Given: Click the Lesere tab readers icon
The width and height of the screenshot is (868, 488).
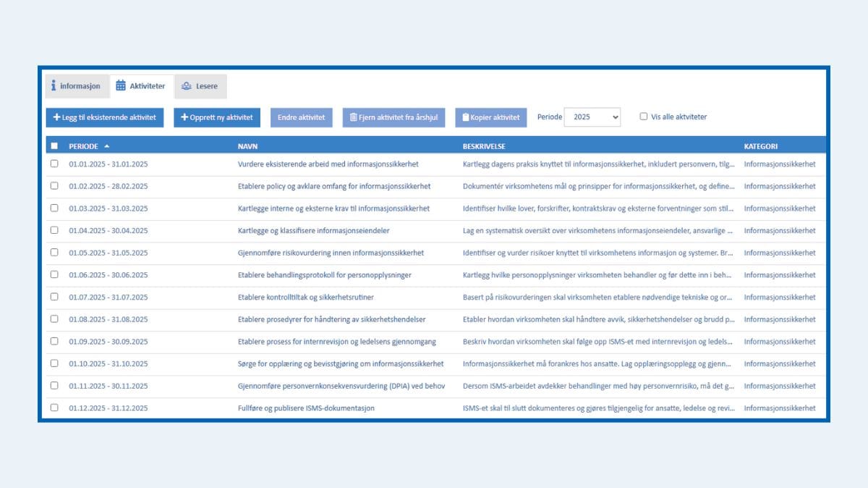Looking at the screenshot, I should pos(186,86).
